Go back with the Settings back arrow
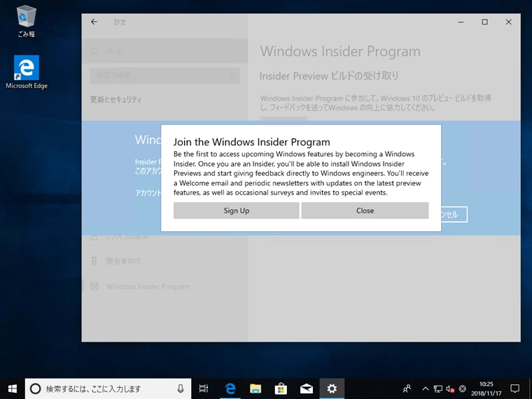This screenshot has height=399, width=532. [x=94, y=22]
